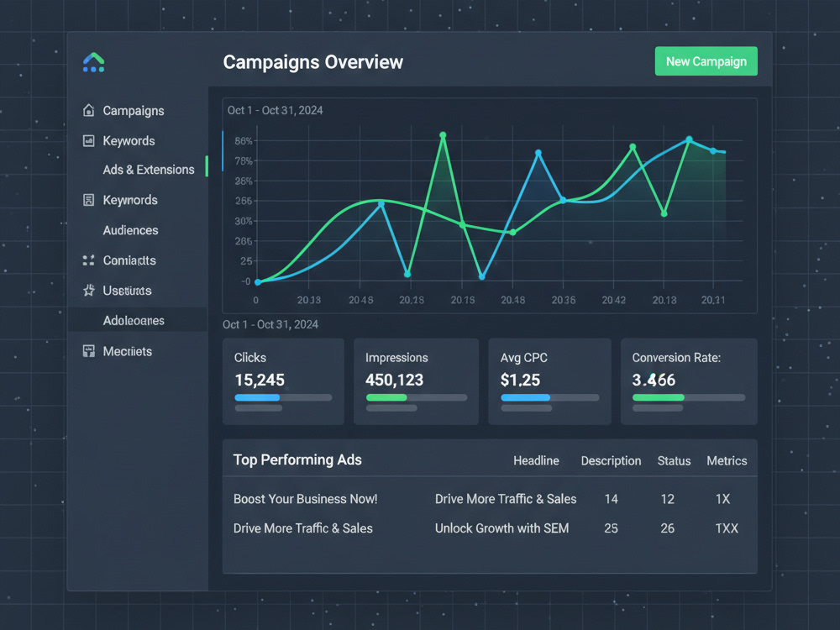
Task: Click the 'Boost Your Business Now!' ad
Action: point(306,499)
